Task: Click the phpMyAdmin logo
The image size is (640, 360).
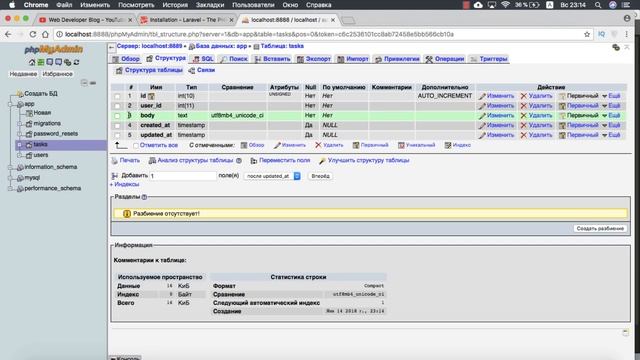Action: point(53,50)
